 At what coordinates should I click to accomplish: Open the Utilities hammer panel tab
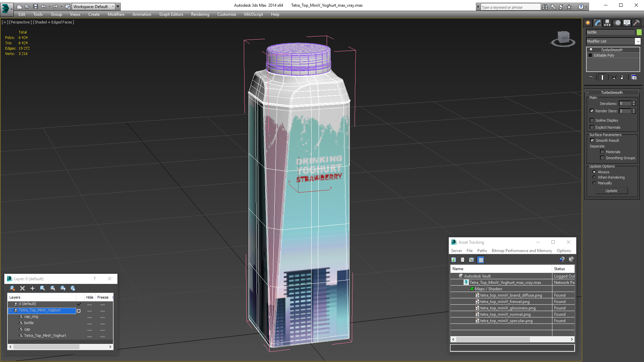[636, 23]
